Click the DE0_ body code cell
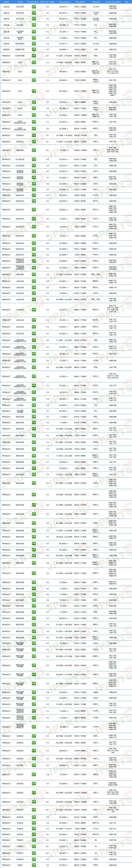132x868 pixels. (96, 56)
